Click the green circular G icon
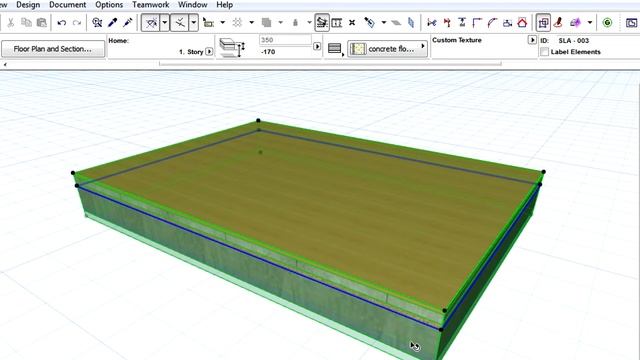Viewport: 640px width, 360px height. click(607, 23)
